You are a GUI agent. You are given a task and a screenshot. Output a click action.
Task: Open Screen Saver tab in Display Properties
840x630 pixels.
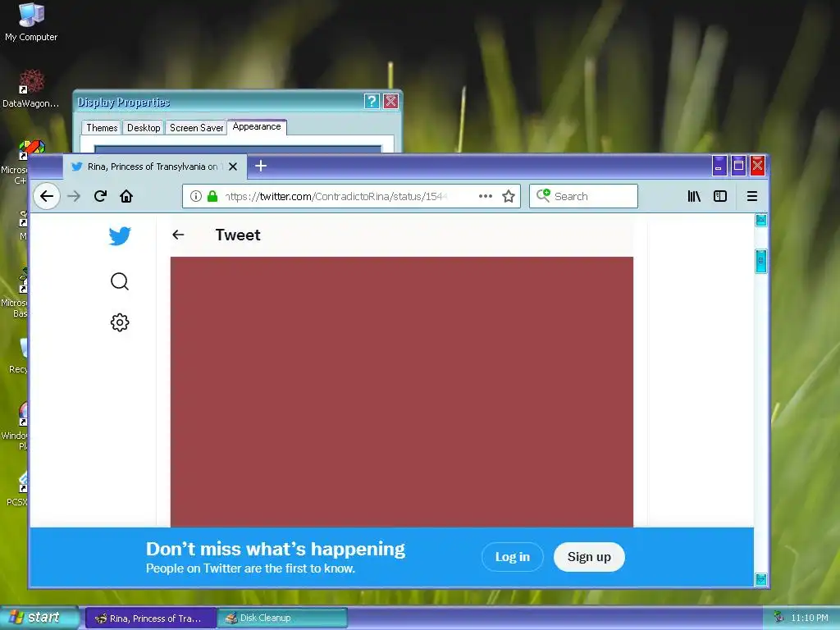(x=197, y=127)
